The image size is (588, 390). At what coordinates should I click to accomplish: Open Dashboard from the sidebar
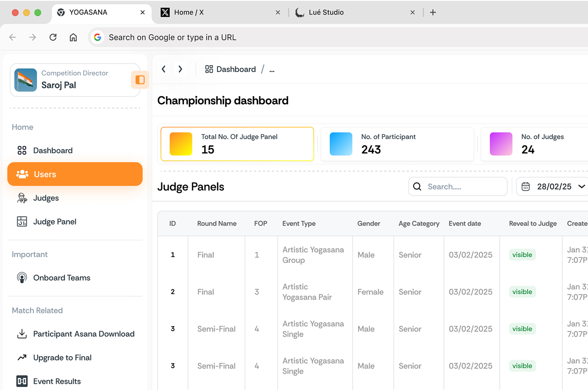tap(53, 150)
